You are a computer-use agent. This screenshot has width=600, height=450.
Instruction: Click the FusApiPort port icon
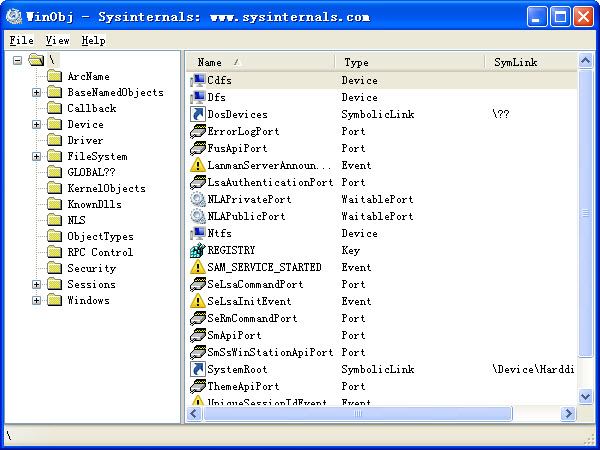[198, 148]
